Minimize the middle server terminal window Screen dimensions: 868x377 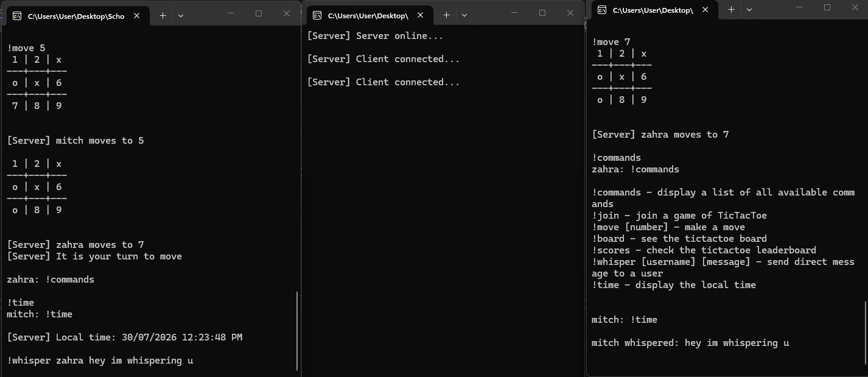(x=514, y=13)
